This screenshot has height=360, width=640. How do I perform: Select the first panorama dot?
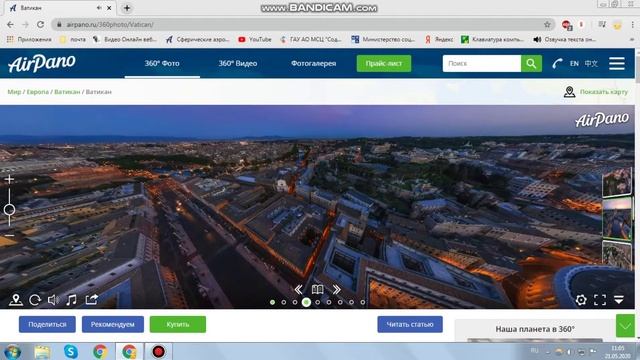[x=272, y=302]
